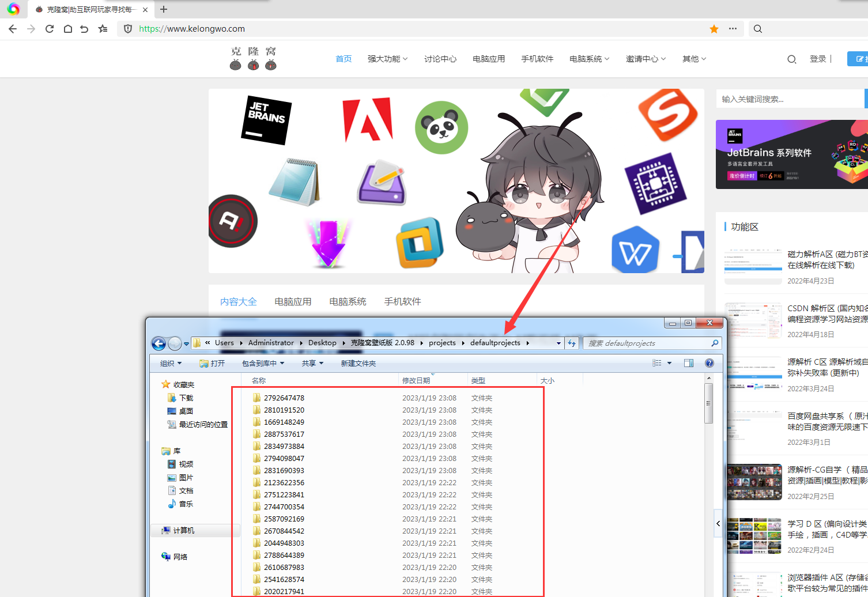
Task: Close the 克隆窝 browser tab
Action: [145, 10]
